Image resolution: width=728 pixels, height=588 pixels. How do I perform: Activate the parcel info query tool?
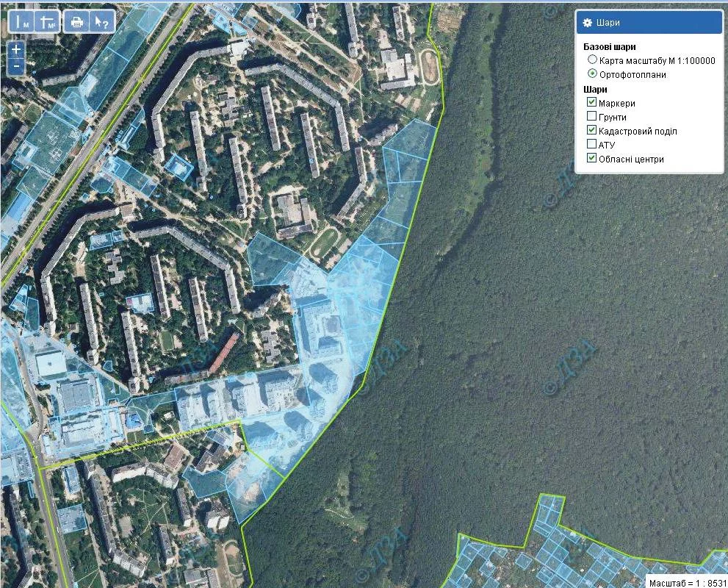point(101,22)
